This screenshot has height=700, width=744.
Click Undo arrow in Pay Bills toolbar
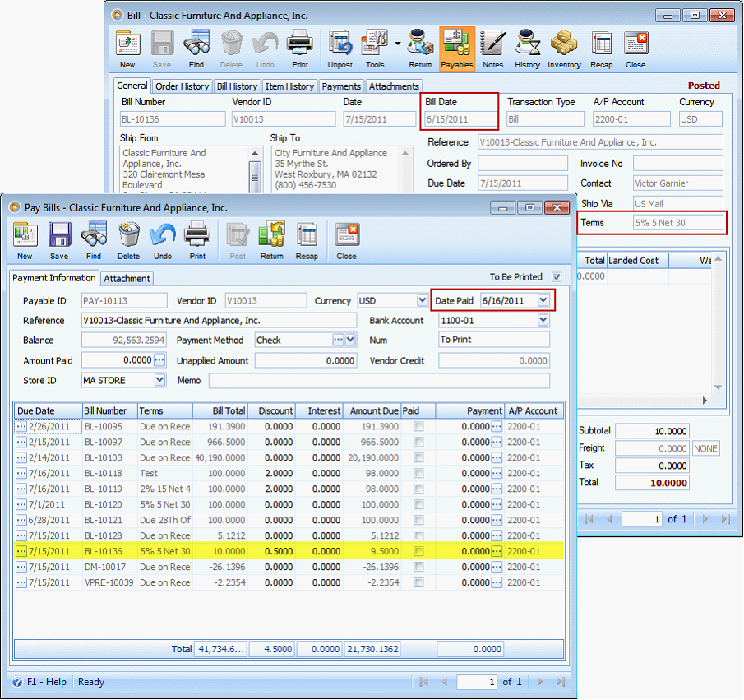163,240
